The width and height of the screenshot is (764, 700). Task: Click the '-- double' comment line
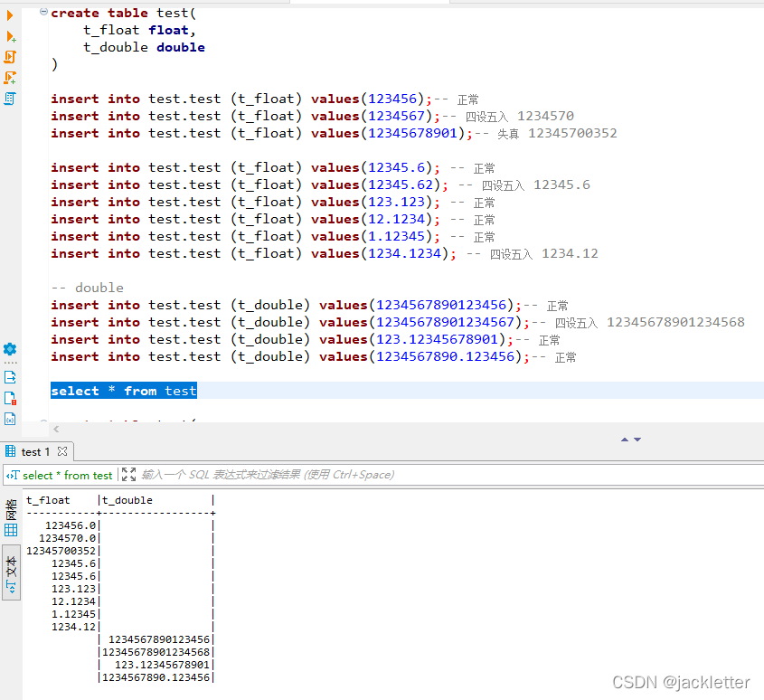pyautogui.click(x=87, y=288)
